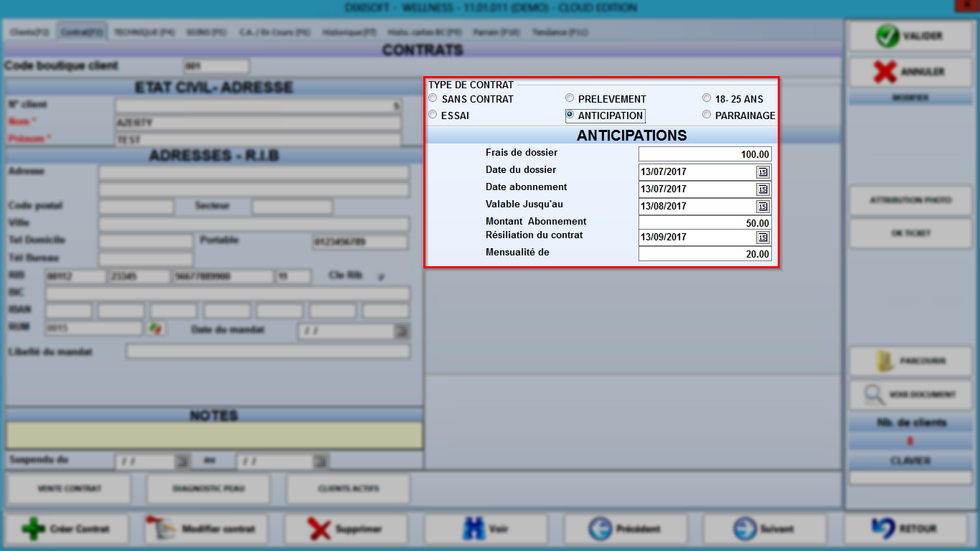This screenshot has height=551, width=980.
Task: Open the Date du mandat calendar dropdown
Action: [x=402, y=331]
